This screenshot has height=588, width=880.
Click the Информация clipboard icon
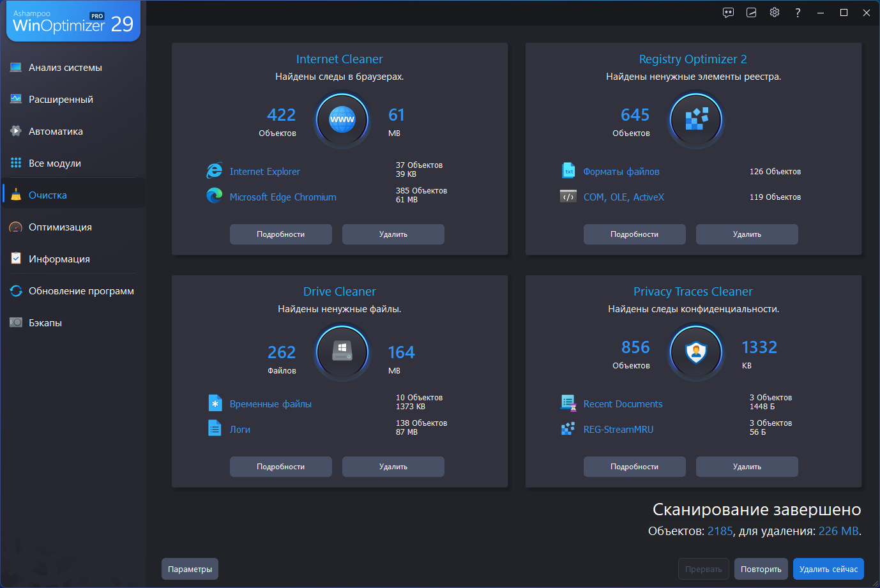point(16,259)
